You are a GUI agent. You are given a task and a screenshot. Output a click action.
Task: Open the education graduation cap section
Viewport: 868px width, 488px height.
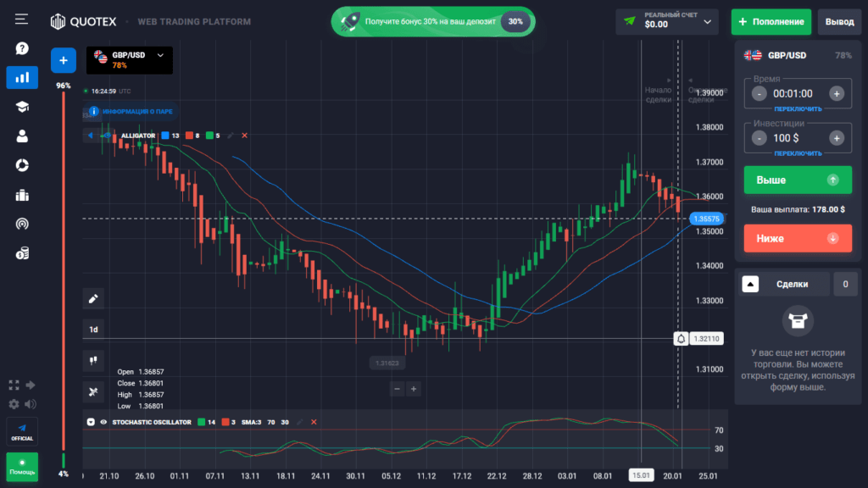[22, 107]
